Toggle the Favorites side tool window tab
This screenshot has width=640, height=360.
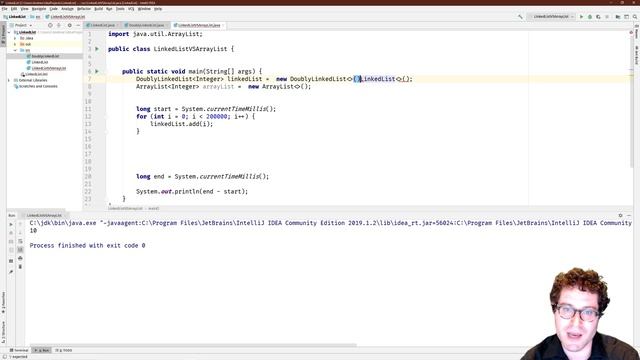pos(3,303)
